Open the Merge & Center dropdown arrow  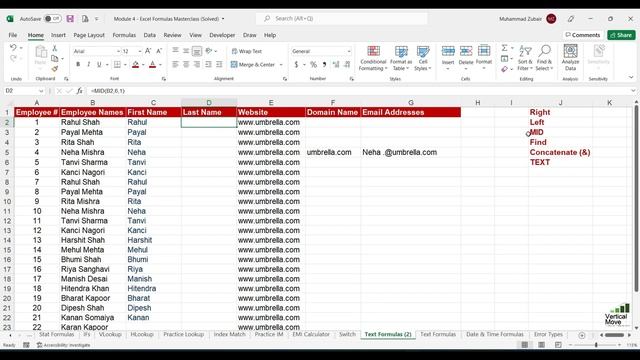click(x=281, y=64)
